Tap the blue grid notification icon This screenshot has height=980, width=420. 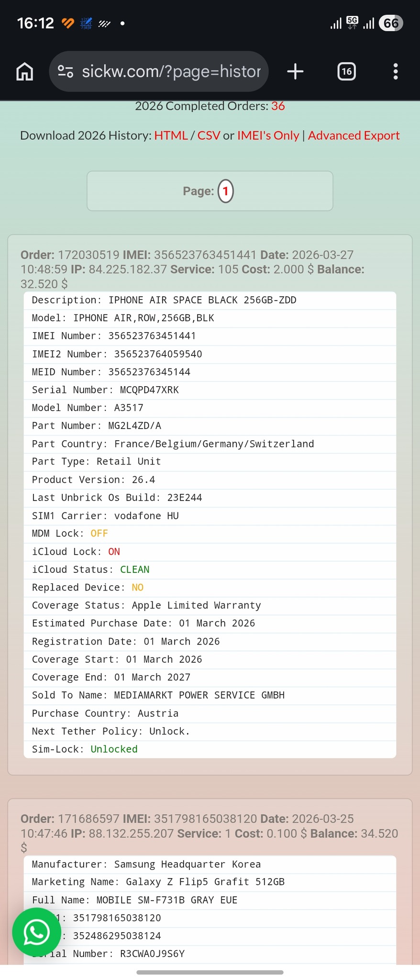pyautogui.click(x=86, y=23)
